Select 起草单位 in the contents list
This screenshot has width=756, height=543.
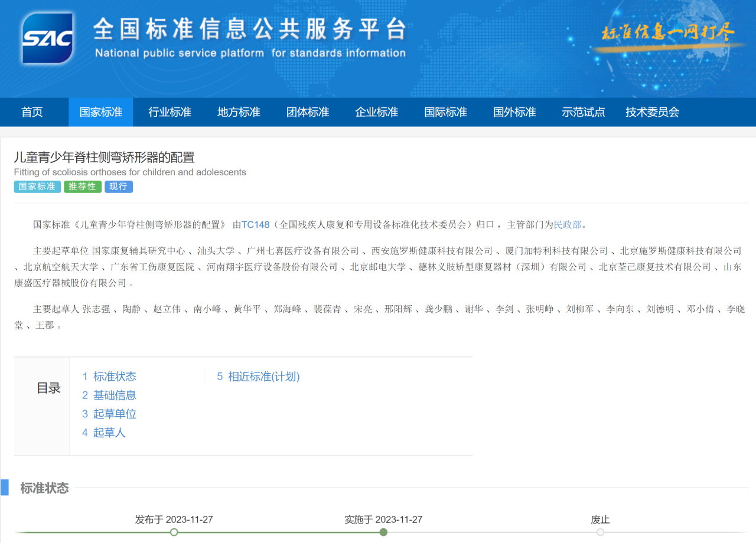(109, 414)
